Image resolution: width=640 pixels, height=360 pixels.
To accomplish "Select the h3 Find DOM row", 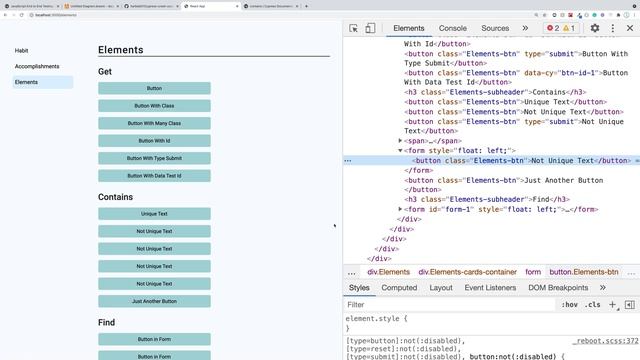I will [487, 200].
